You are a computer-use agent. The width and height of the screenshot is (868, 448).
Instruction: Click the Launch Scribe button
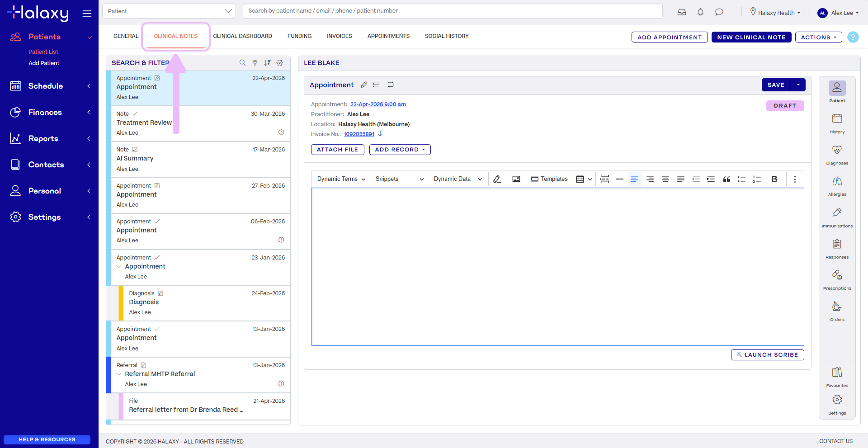click(768, 355)
